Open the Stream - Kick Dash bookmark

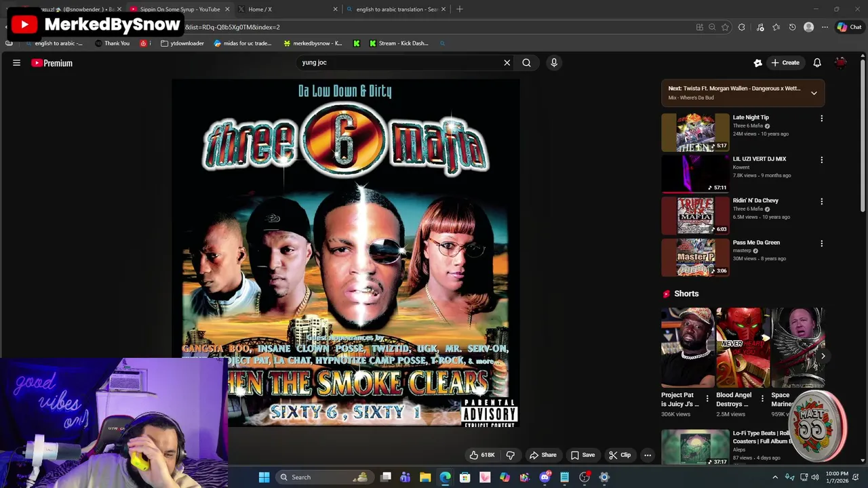(x=399, y=43)
